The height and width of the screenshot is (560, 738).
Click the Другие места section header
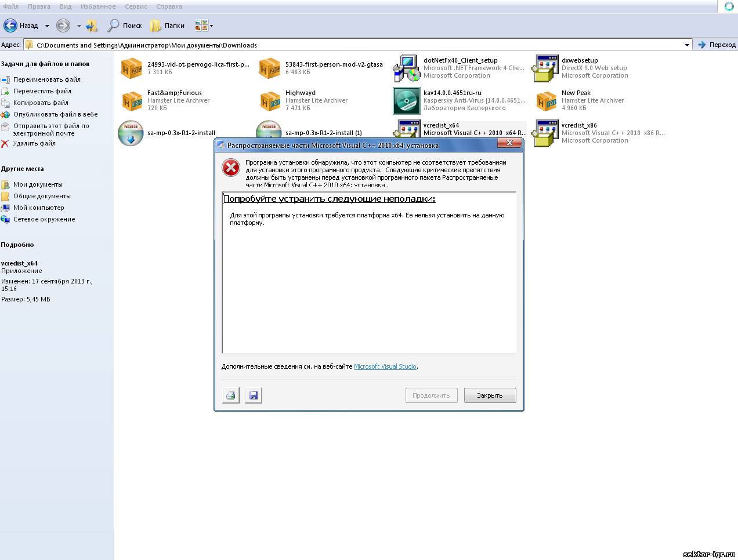22,169
